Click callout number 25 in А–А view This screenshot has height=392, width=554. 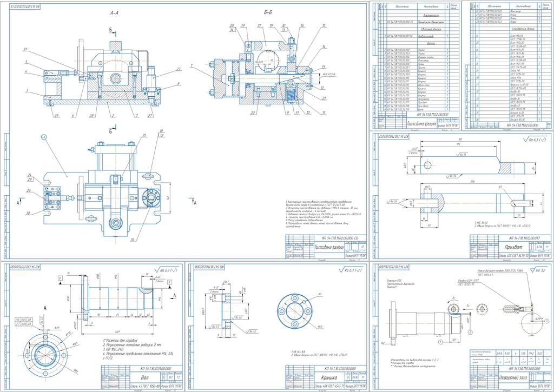pos(57,116)
